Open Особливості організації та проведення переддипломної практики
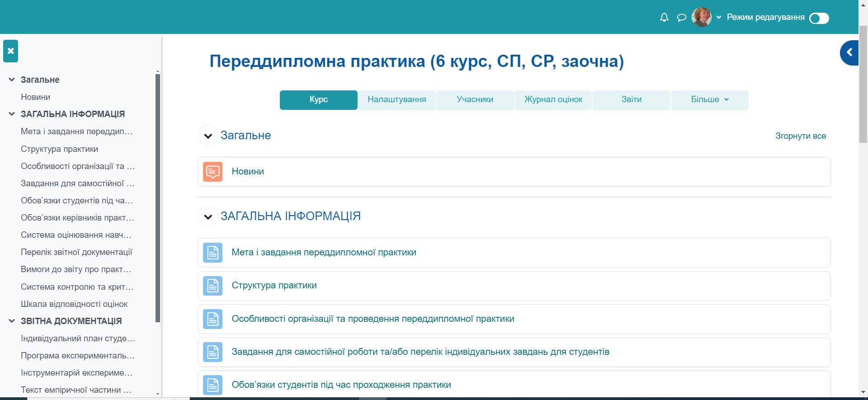The image size is (868, 400). (x=373, y=319)
